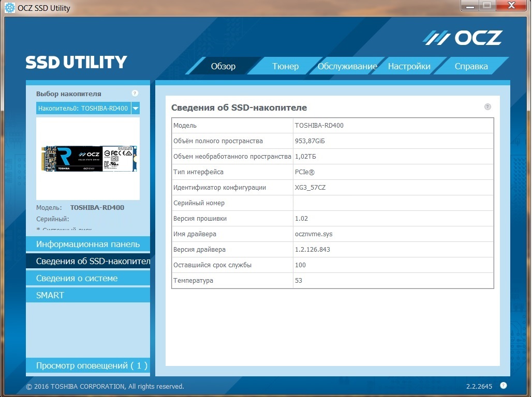The height and width of the screenshot is (397, 532).
Task: Open the SMART section
Action: [x=88, y=295]
